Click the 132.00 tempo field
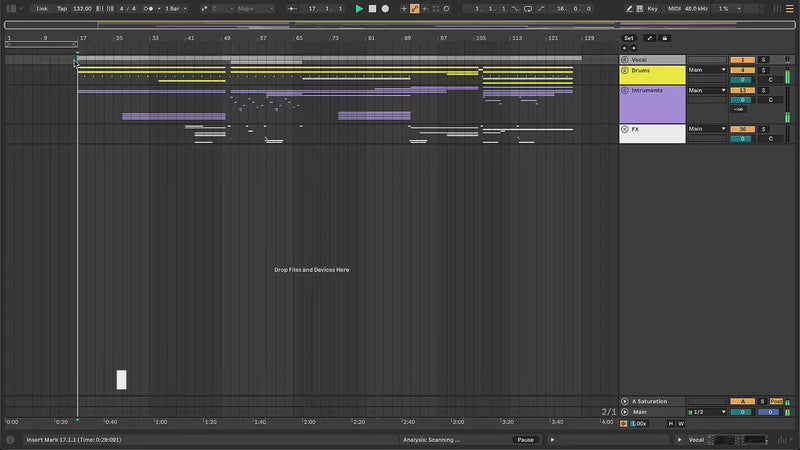The image size is (800, 450). point(82,8)
